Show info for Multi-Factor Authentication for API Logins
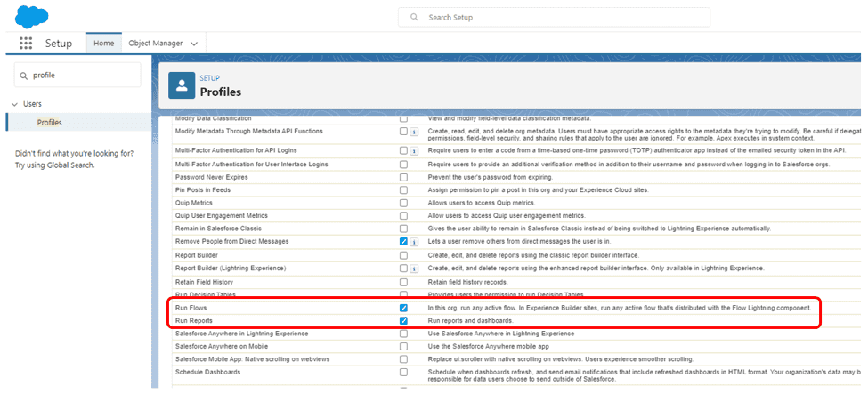The image size is (868, 410). tap(413, 150)
